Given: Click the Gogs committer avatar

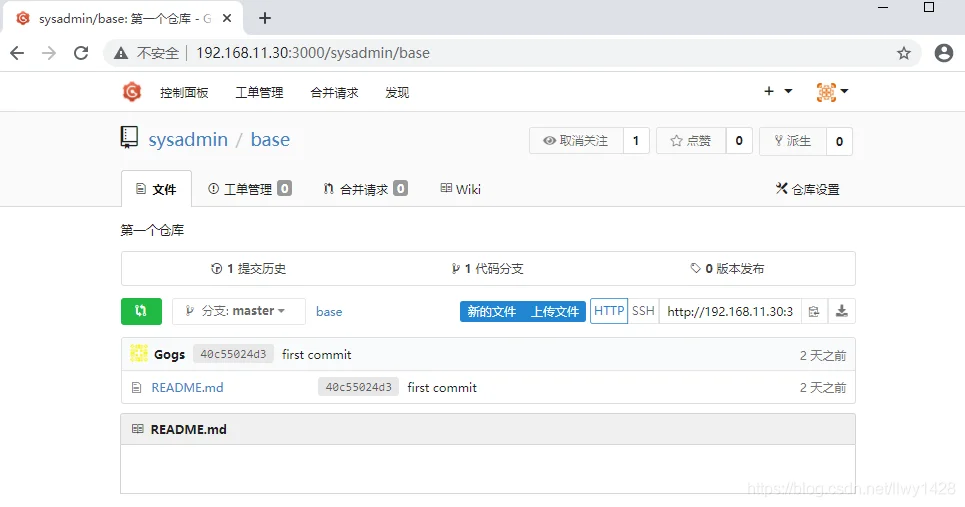Looking at the screenshot, I should 139,354.
